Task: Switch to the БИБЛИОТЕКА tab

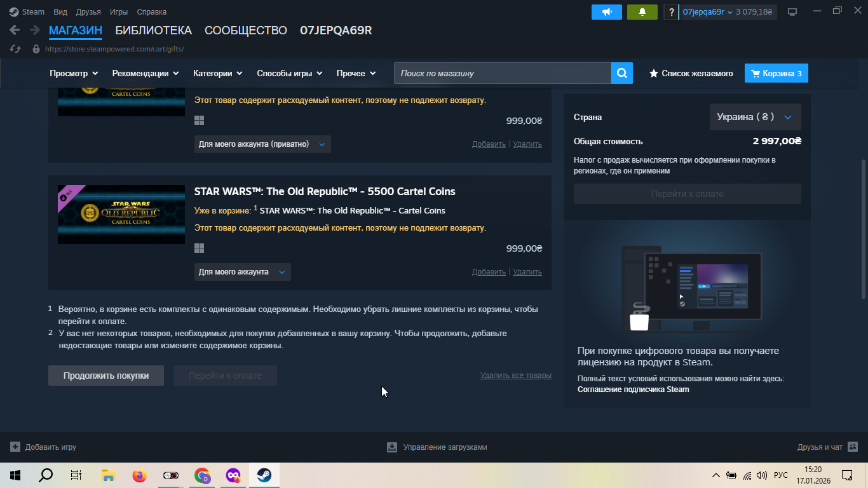Action: click(x=153, y=30)
